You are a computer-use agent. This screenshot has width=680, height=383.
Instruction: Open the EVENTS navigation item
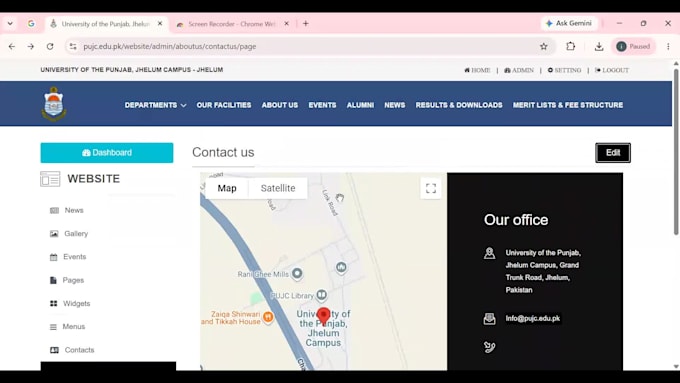tap(322, 105)
